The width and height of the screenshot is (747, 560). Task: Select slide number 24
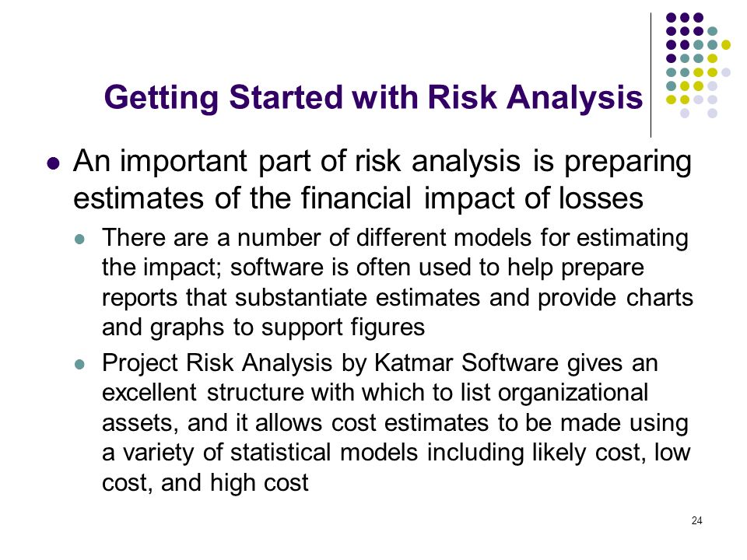tap(696, 520)
